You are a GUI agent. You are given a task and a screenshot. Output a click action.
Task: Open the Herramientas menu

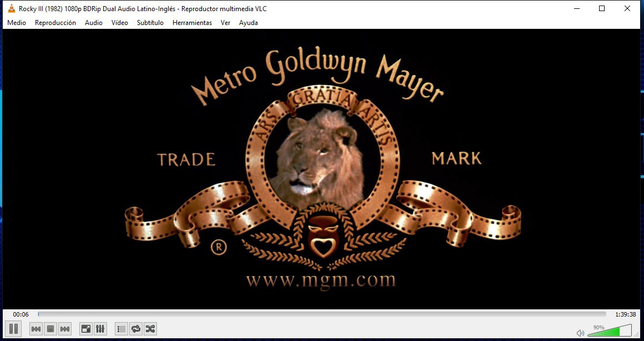(x=192, y=23)
